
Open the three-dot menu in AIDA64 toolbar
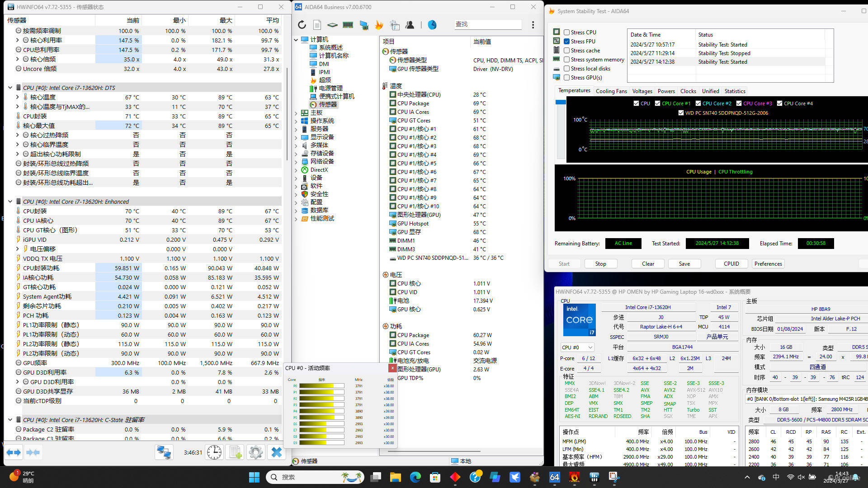coord(533,25)
